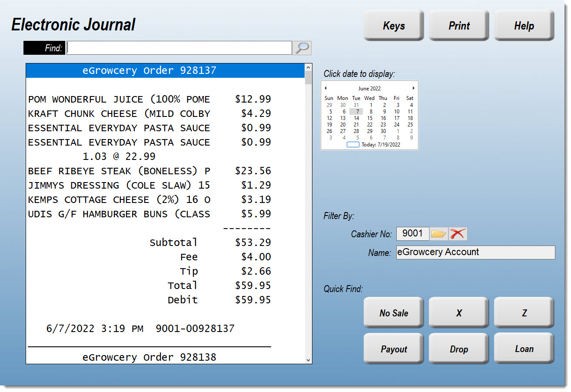Image resolution: width=571 pixels, height=392 pixels.
Task: Select the eGrowcery Order 928137 header line
Action: coord(166,71)
